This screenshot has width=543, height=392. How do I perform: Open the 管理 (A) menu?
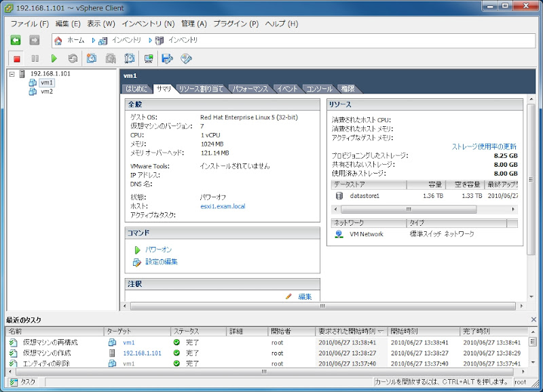click(x=194, y=24)
